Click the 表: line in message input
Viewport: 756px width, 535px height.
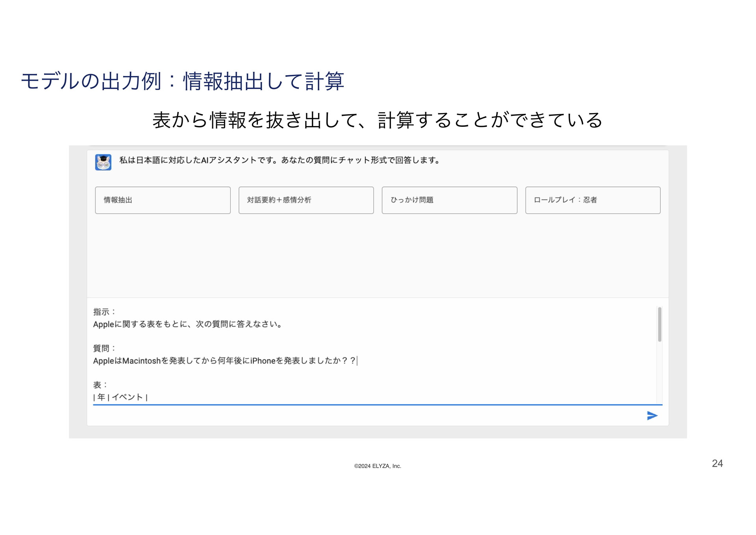[100, 385]
